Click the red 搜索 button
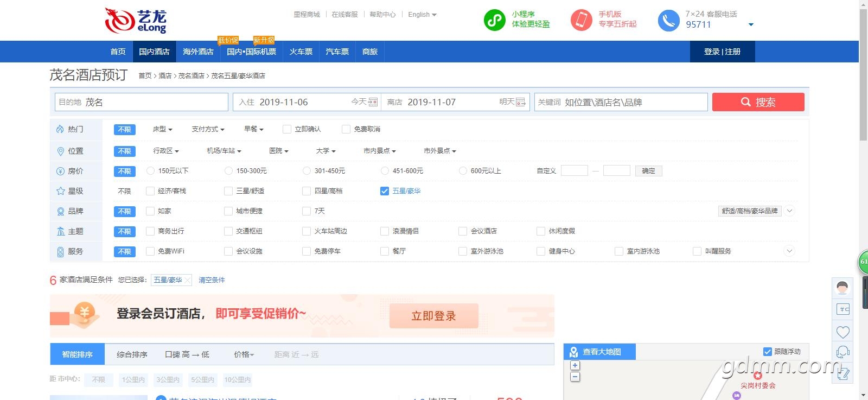Screen dimensions: 868x400 point(758,102)
